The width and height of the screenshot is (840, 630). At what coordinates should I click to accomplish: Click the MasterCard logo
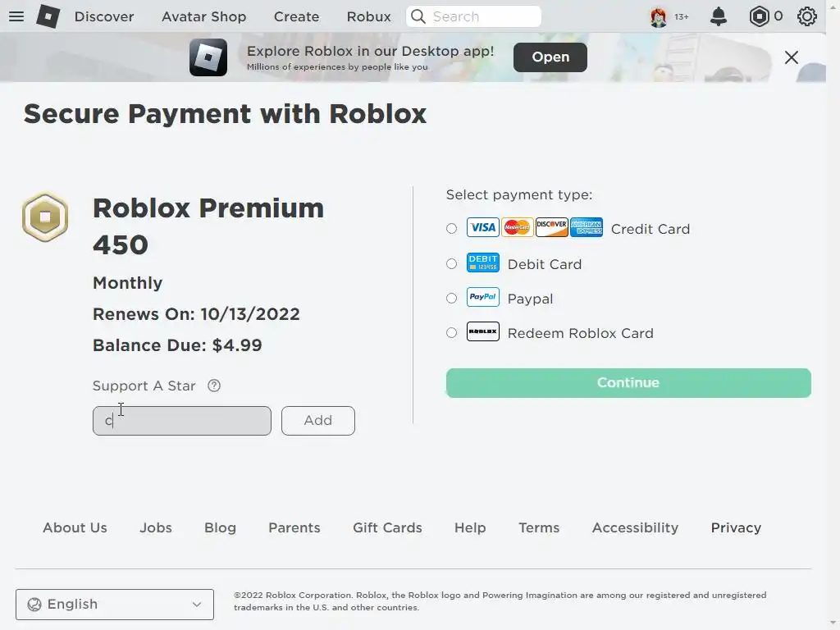coord(517,228)
